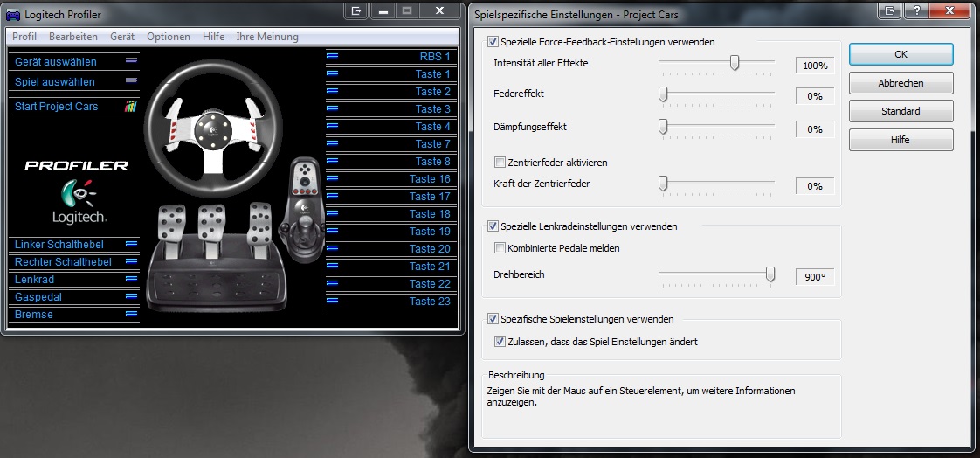This screenshot has height=458, width=980.
Task: Click the Project Cars icon beside Start
Action: [131, 107]
